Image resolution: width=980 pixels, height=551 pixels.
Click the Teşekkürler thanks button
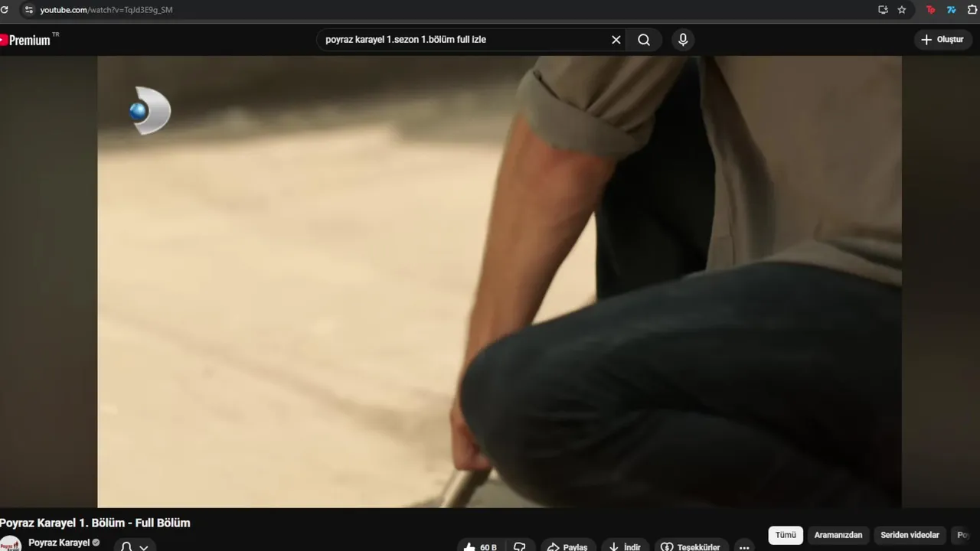click(x=691, y=546)
